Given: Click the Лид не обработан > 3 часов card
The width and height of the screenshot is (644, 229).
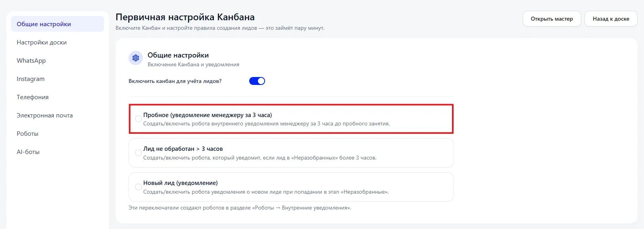Looking at the screenshot, I should 291,153.
